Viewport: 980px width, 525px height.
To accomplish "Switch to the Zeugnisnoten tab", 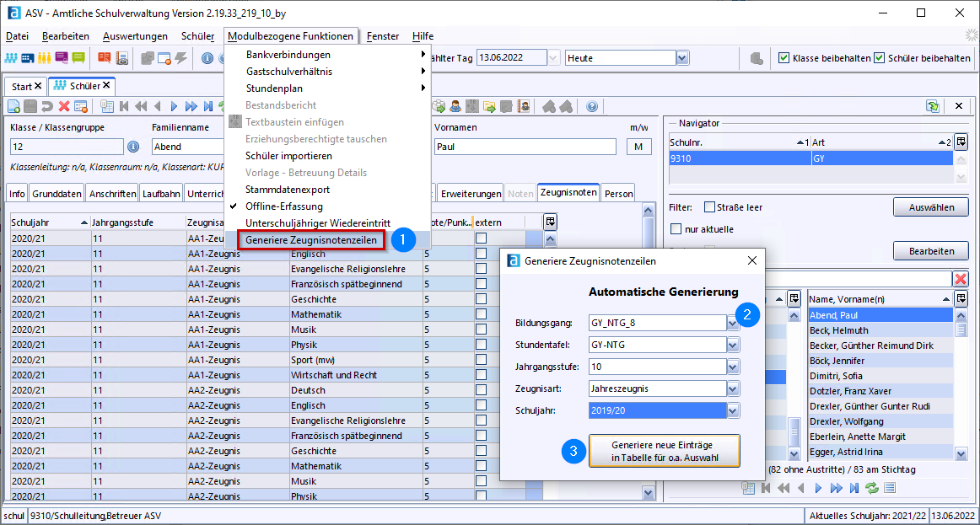I will click(568, 192).
